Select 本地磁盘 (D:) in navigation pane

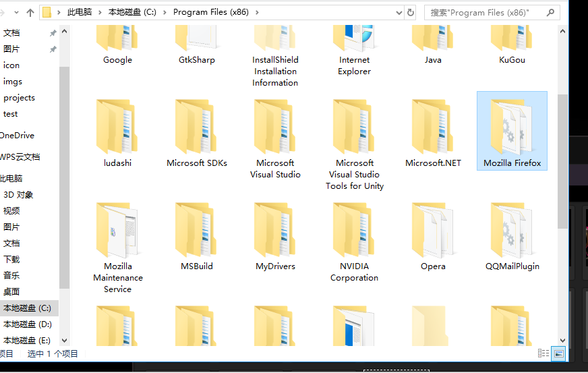(28, 324)
